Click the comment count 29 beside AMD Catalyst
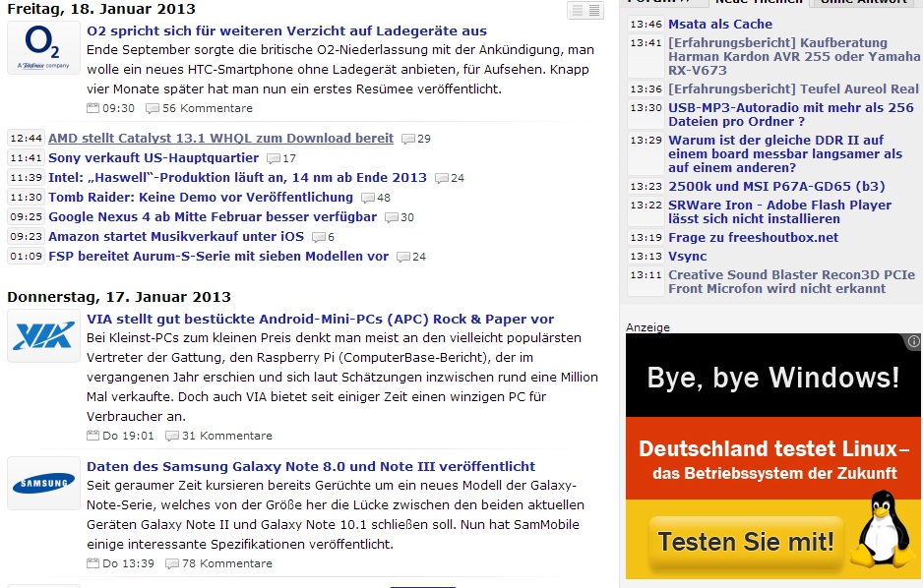Image resolution: width=923 pixels, height=588 pixels. (x=424, y=140)
